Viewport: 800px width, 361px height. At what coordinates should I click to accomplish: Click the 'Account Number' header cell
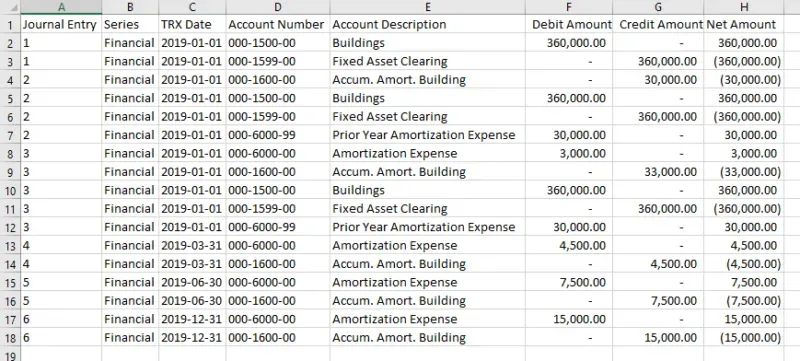pos(278,24)
